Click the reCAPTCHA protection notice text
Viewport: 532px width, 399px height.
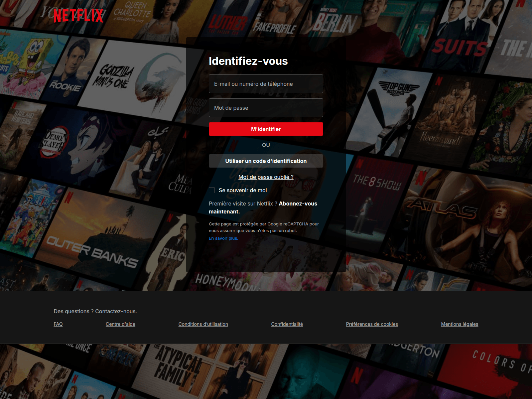(264, 227)
